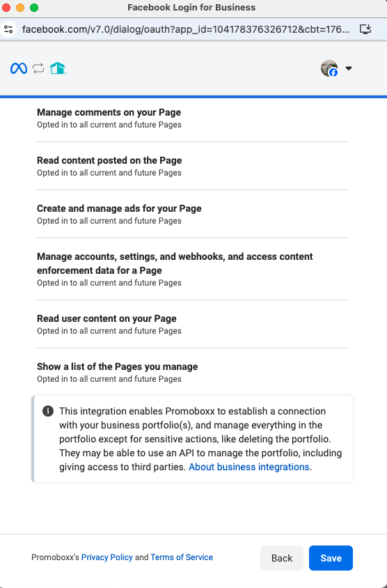The width and height of the screenshot is (387, 588).
Task: Open the account dropdown arrow
Action: 349,68
